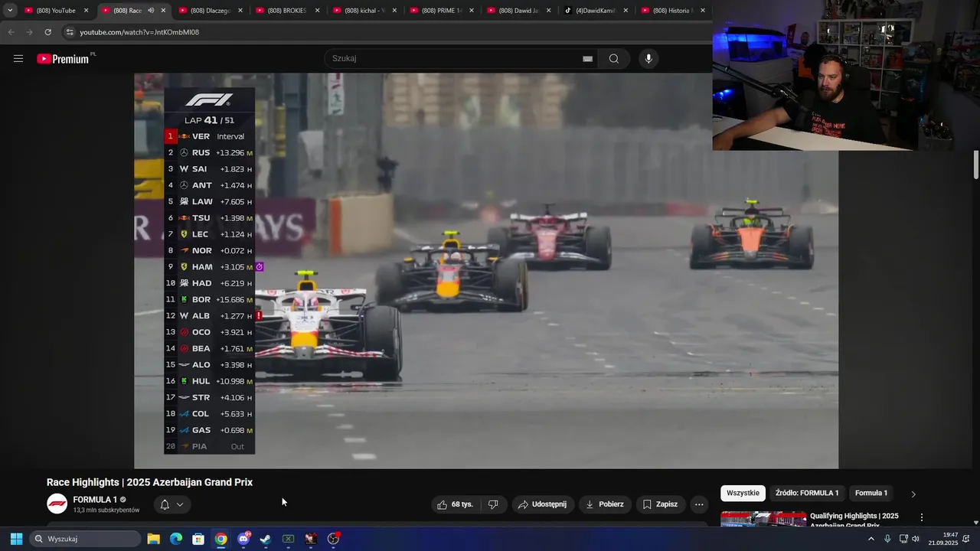This screenshot has width=980, height=551.
Task: Open File Explorer from the taskbar
Action: pos(153,539)
